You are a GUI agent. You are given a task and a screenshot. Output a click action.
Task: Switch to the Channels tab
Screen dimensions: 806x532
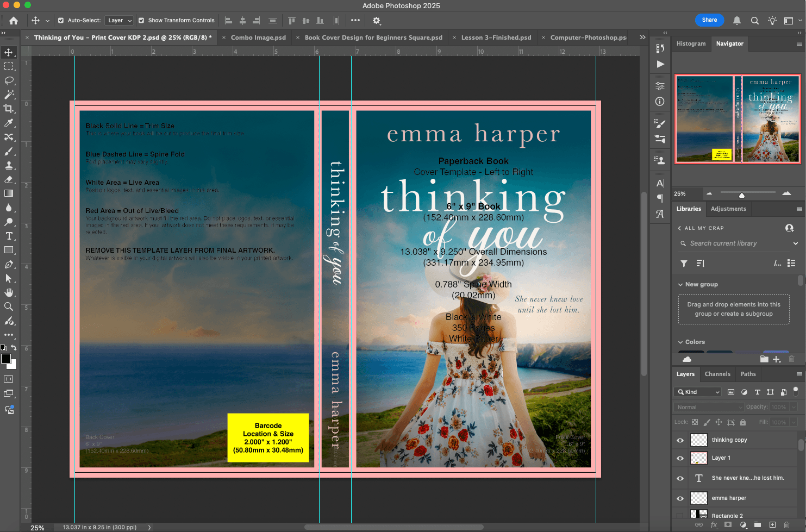coord(717,374)
